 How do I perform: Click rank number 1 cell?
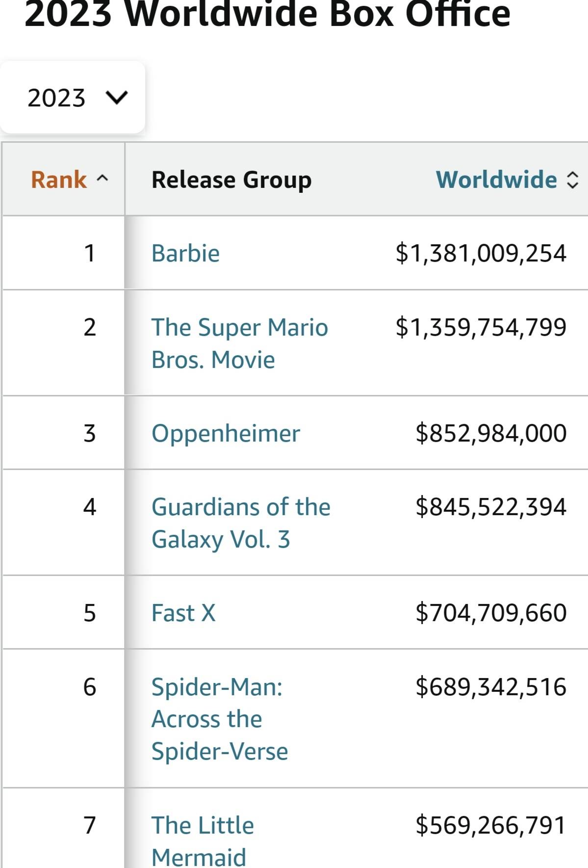pos(89,253)
